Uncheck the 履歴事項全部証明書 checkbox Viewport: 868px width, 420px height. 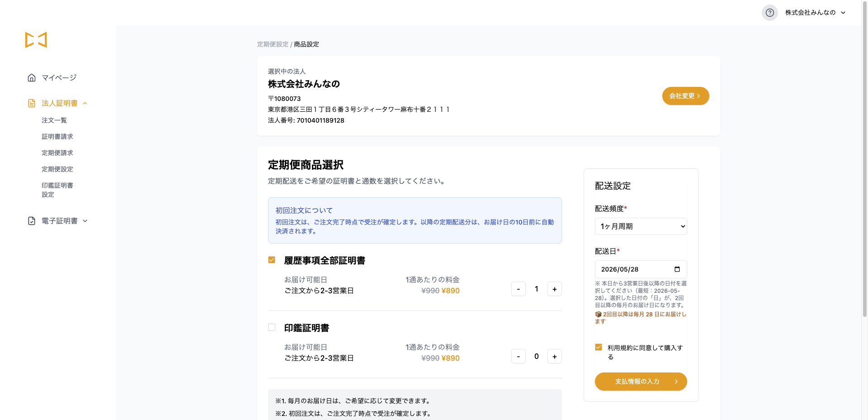[x=272, y=260]
